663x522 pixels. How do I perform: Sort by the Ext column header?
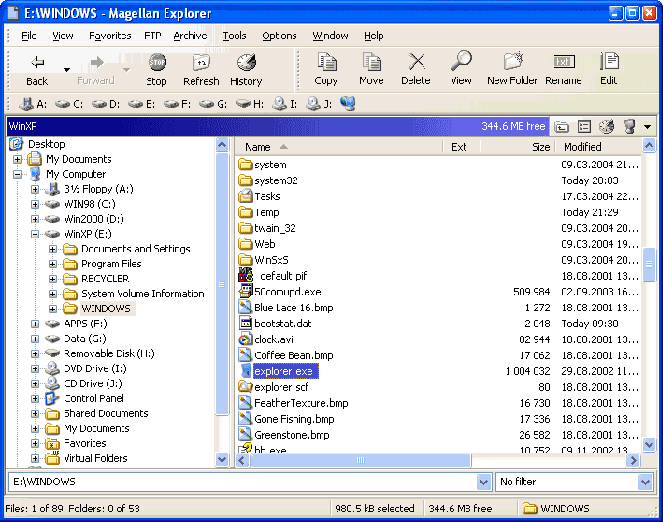pos(461,147)
